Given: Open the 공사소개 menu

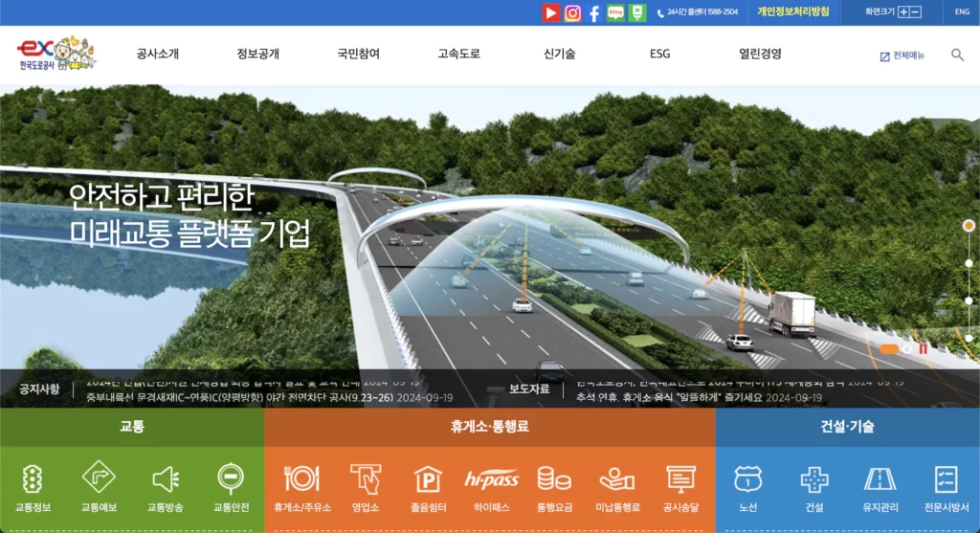Looking at the screenshot, I should pos(157,55).
